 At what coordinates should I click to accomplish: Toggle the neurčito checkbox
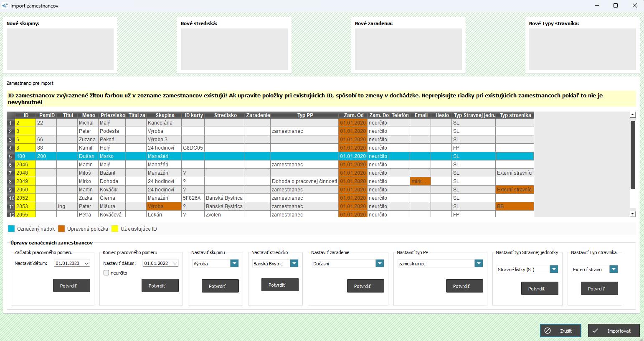106,273
